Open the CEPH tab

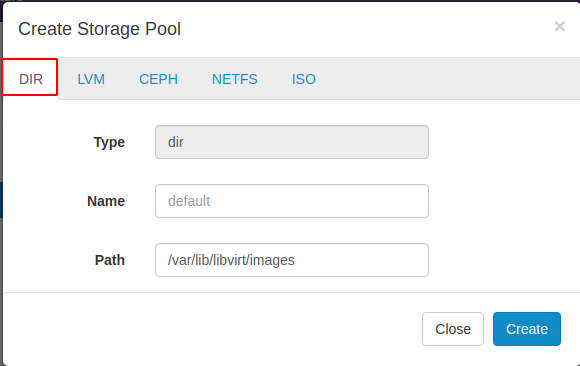(x=158, y=79)
